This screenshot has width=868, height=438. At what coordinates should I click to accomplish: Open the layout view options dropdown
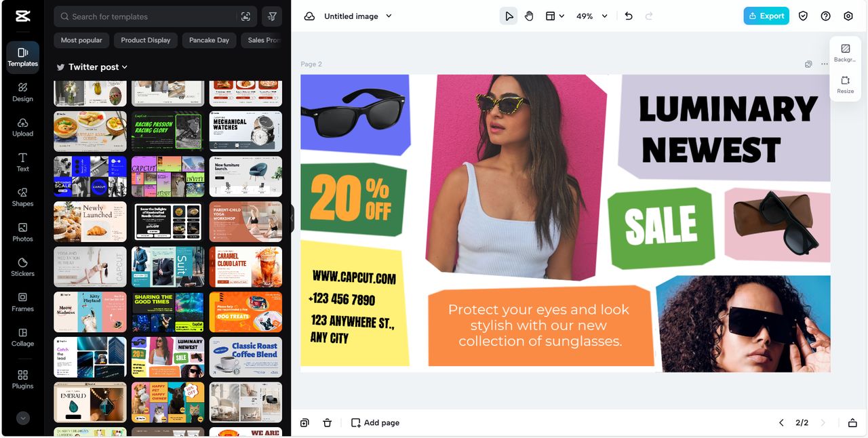pos(555,16)
